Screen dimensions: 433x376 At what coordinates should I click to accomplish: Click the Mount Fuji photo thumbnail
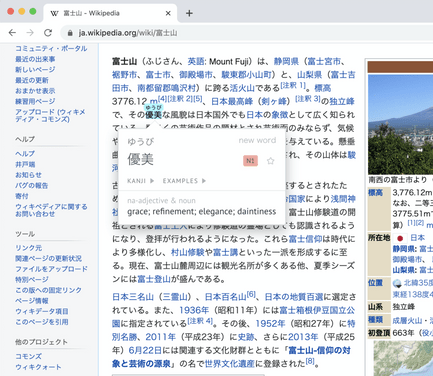pos(400,124)
